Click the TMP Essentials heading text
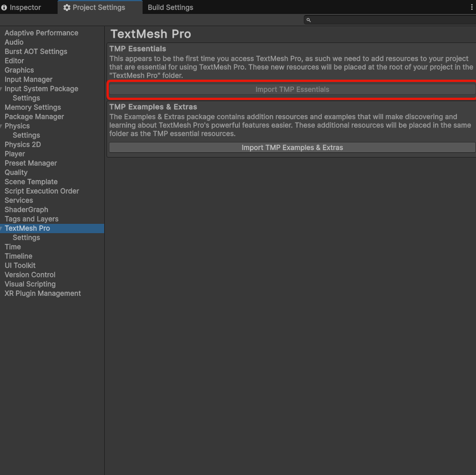 pos(138,49)
